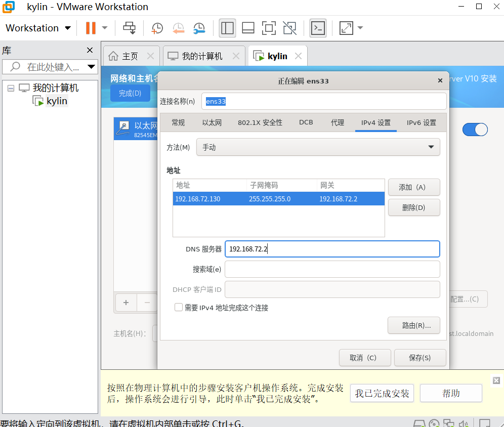Click the CD/DVD drive status icon

click(x=434, y=423)
